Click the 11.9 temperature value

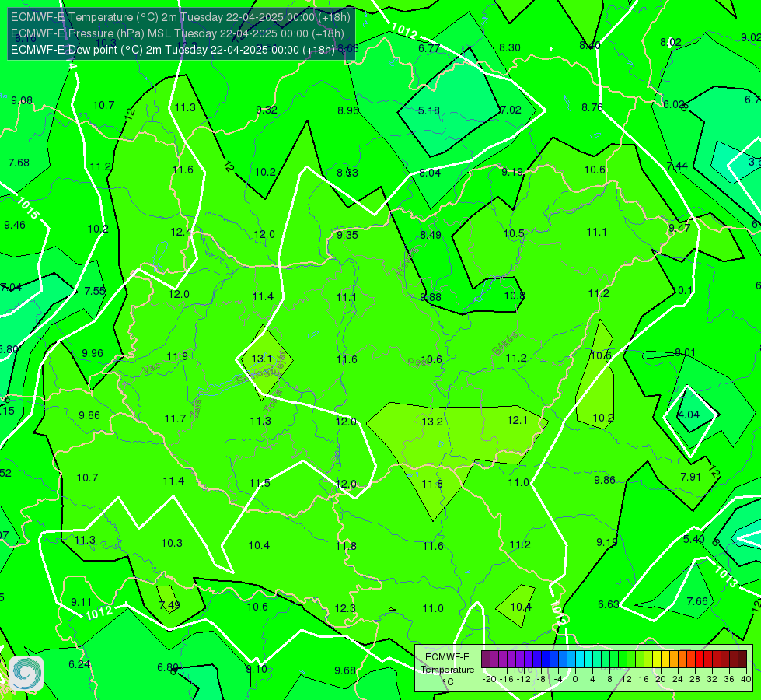[x=177, y=356]
